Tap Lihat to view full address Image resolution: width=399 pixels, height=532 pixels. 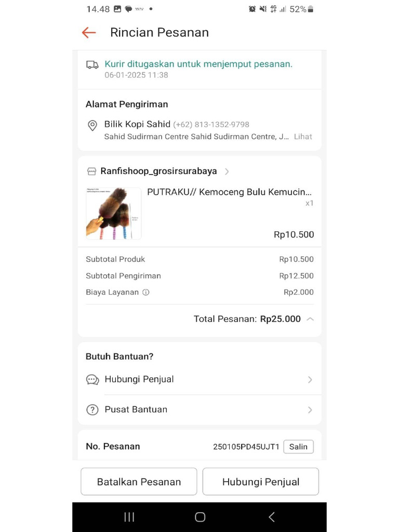click(x=303, y=137)
